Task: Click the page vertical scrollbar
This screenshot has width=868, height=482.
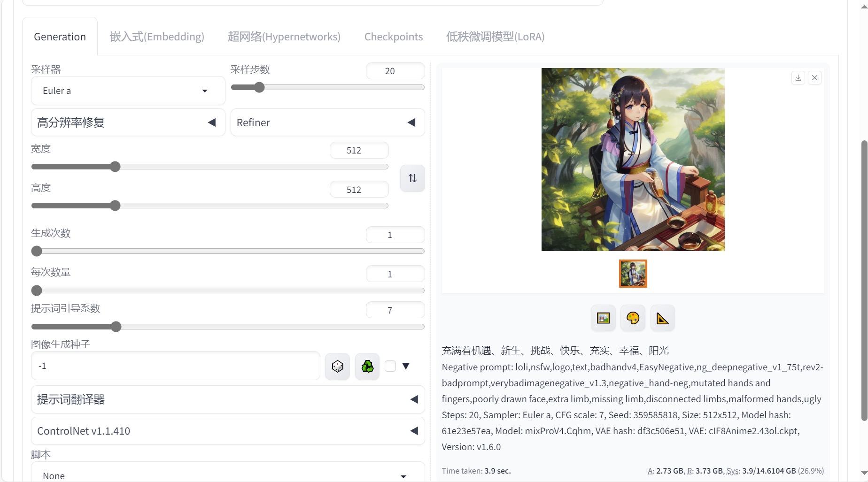Action: pyautogui.click(x=864, y=281)
